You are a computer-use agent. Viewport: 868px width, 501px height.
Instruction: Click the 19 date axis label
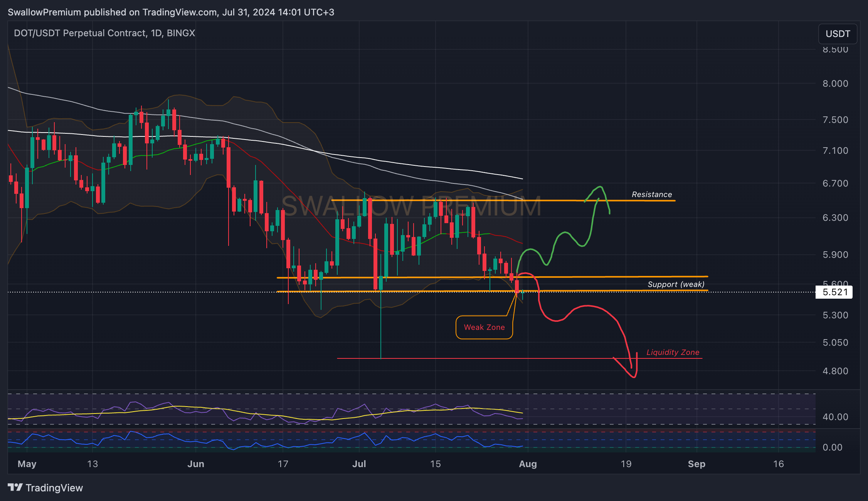coord(626,464)
